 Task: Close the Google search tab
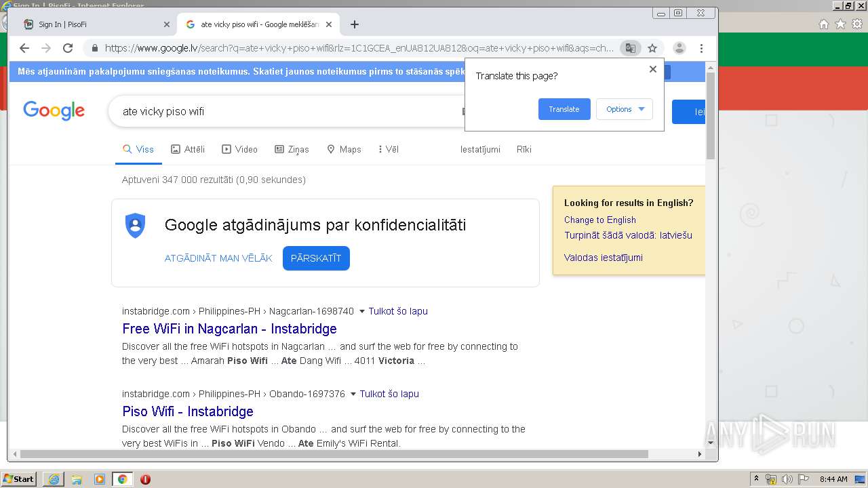tap(329, 24)
